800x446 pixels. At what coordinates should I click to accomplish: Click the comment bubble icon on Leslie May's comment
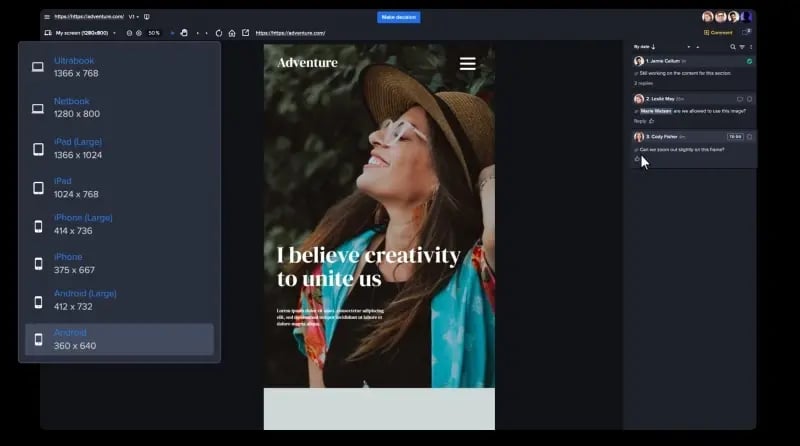click(740, 99)
